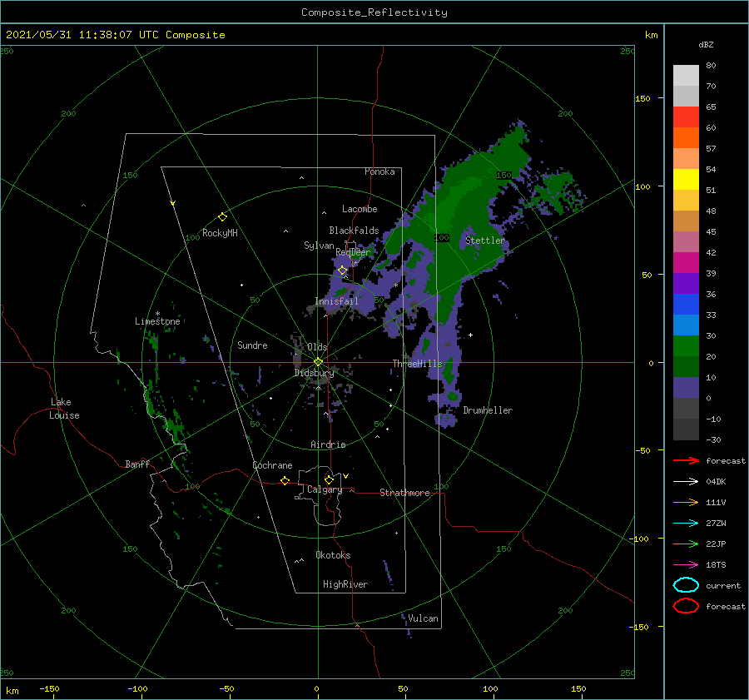Click the Limestone label
The height and width of the screenshot is (700, 749).
point(157,321)
